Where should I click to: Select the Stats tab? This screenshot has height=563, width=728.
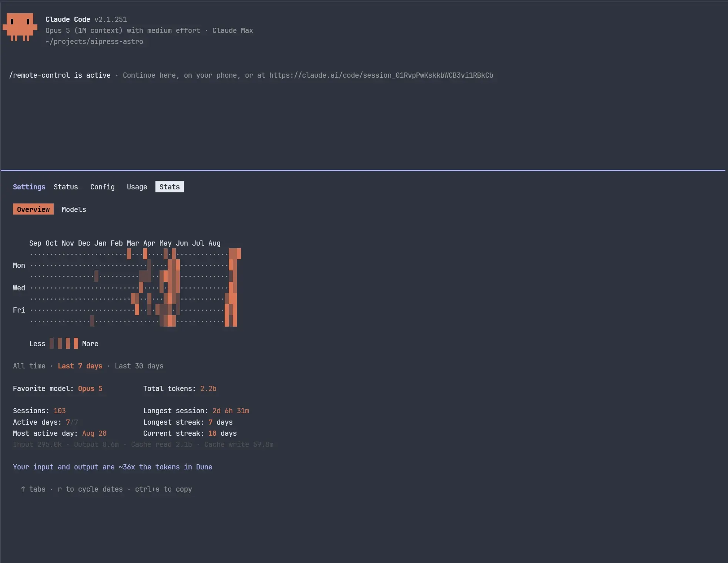(170, 187)
